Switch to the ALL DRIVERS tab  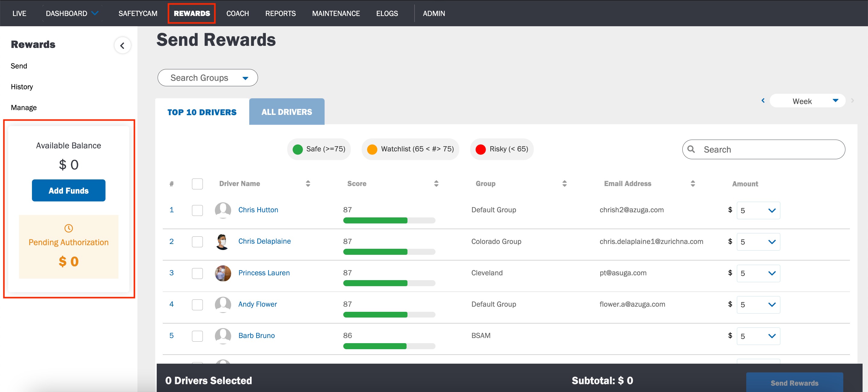pos(286,112)
